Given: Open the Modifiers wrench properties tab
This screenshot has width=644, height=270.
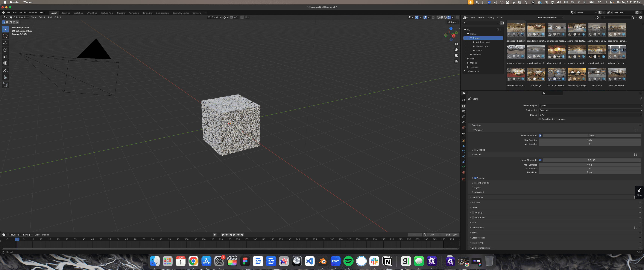Looking at the screenshot, I should tap(464, 146).
